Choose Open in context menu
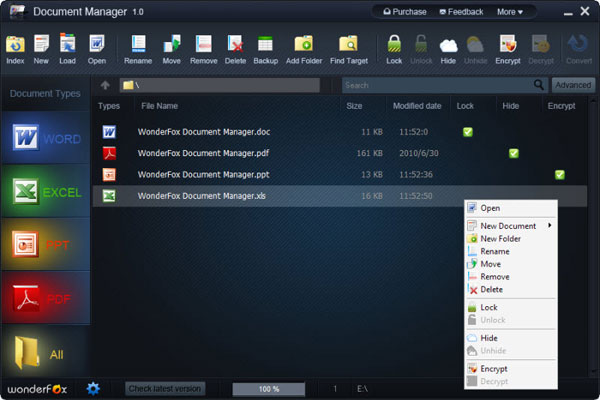This screenshot has height=400, width=600. pyautogui.click(x=510, y=208)
